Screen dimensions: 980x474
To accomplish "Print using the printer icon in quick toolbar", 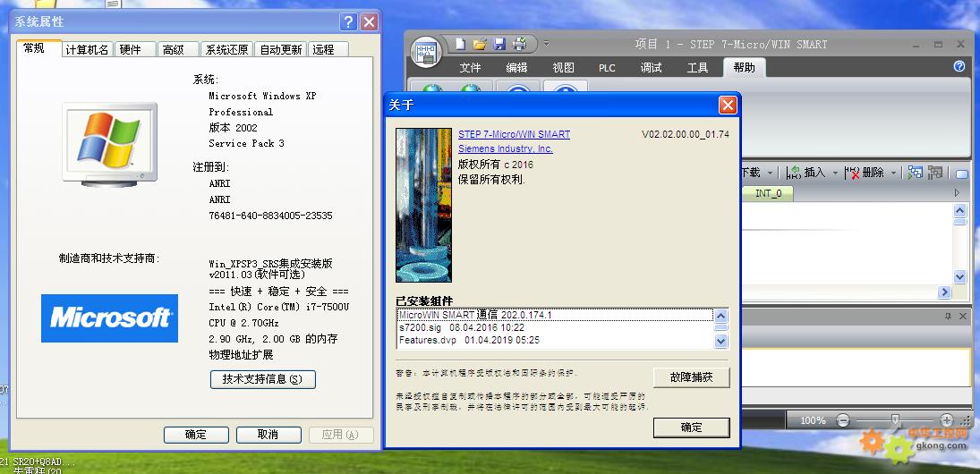I will click(x=519, y=44).
